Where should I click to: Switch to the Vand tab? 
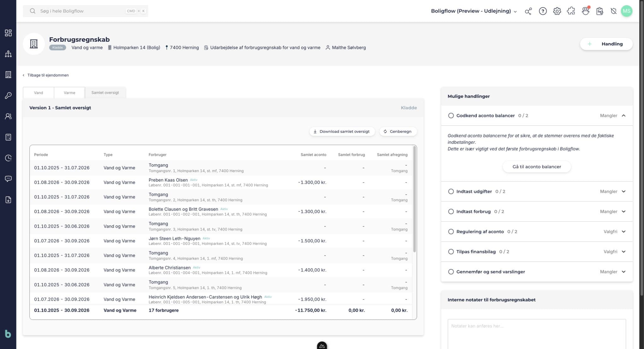click(x=38, y=93)
